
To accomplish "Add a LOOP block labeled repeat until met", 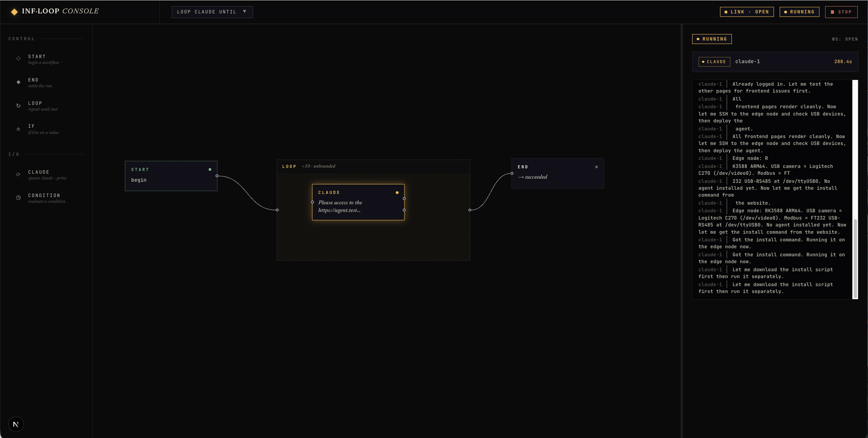I will [x=46, y=106].
